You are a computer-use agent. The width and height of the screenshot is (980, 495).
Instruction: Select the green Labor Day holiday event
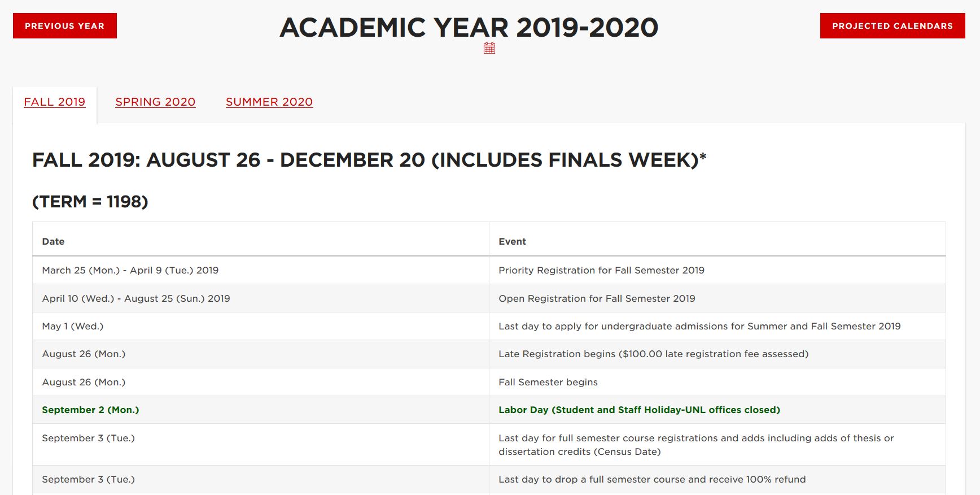639,410
